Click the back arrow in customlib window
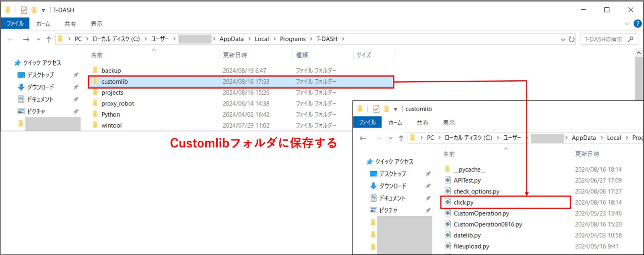The image size is (644, 255). click(363, 138)
